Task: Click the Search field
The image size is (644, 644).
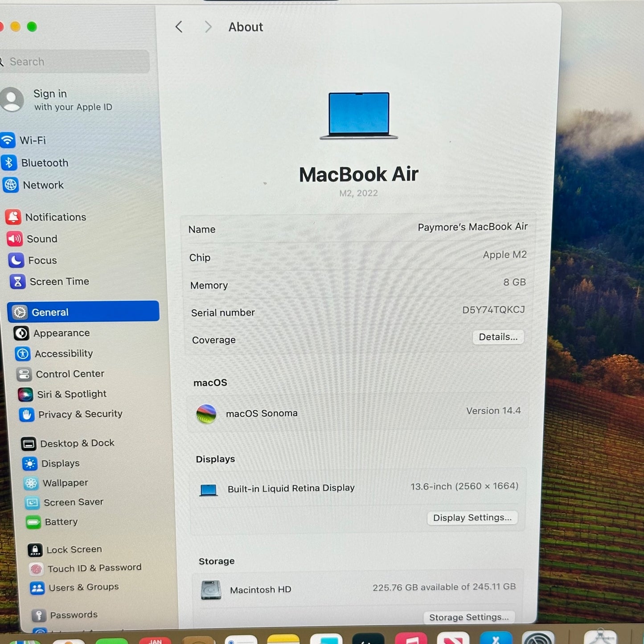Action: click(76, 62)
